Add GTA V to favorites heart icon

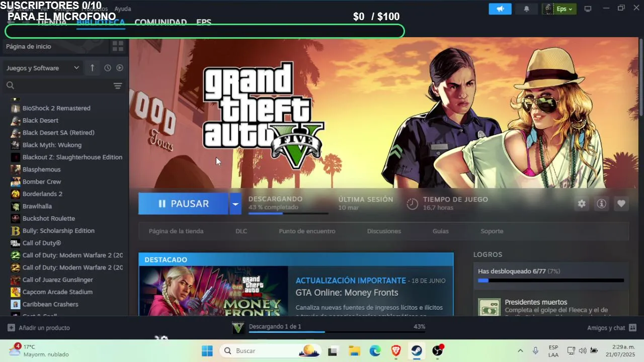coord(621,204)
